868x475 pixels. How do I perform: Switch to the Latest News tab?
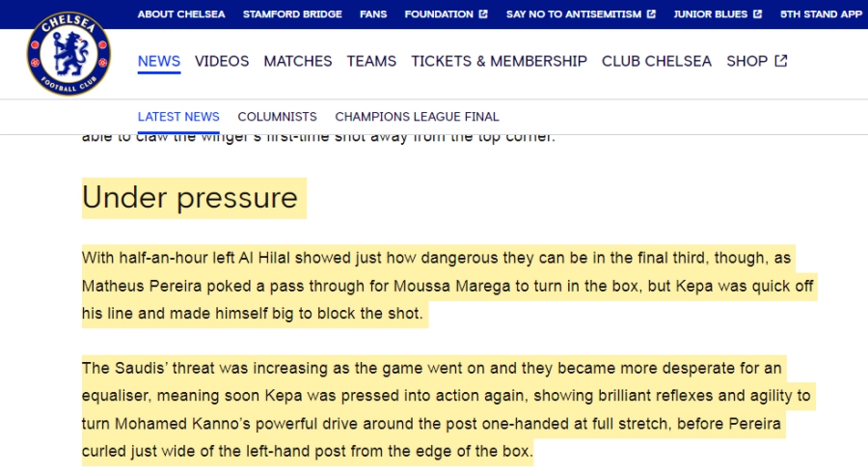(178, 117)
